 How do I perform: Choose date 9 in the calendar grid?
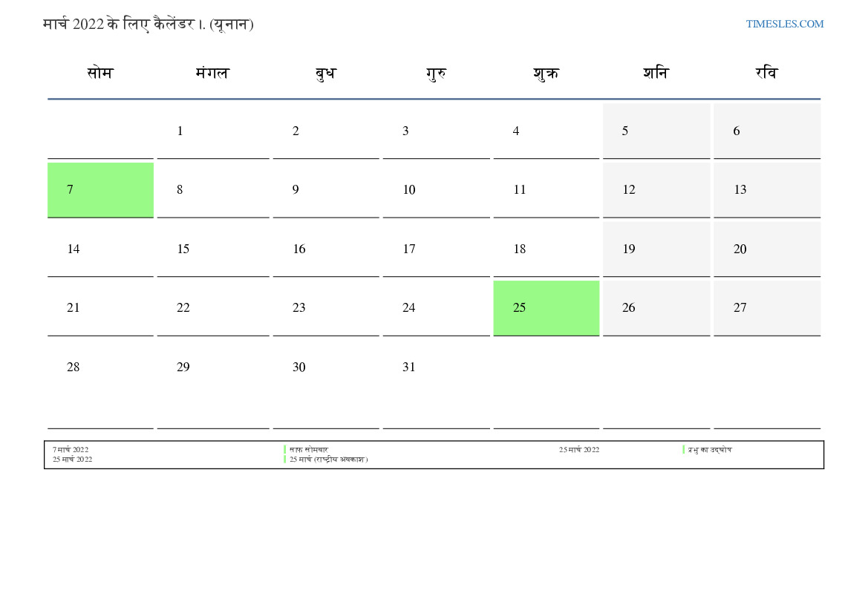[x=326, y=190]
